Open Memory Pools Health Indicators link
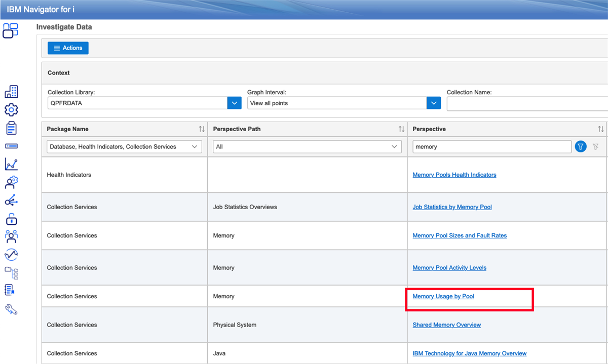Screen dimensions: 608x364 [x=454, y=175]
